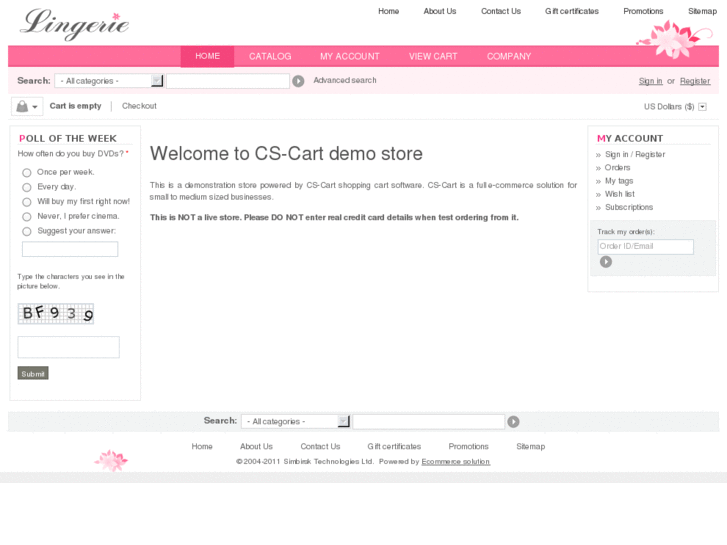
Task: Click the Register link near search
Action: 695,81
